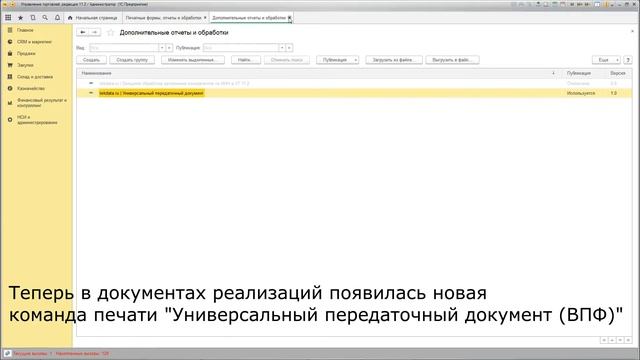The image size is (640, 360).
Task: Click the status bar icon at bottom-left
Action: click(x=7, y=353)
